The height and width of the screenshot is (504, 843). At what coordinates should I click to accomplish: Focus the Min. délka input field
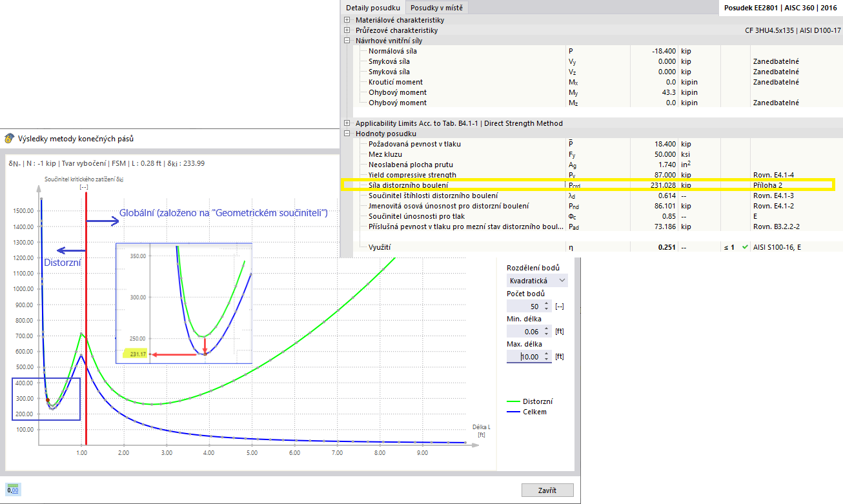point(525,331)
